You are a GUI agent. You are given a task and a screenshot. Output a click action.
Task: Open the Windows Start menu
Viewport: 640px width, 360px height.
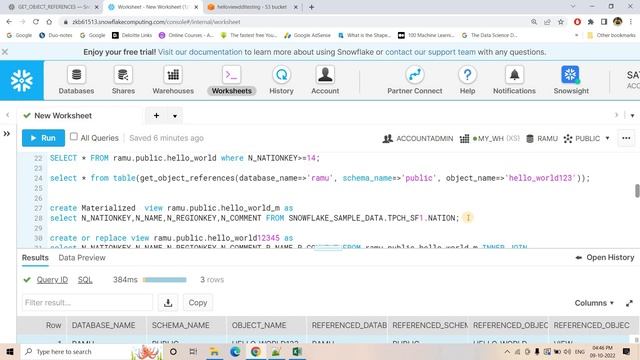coord(9,351)
